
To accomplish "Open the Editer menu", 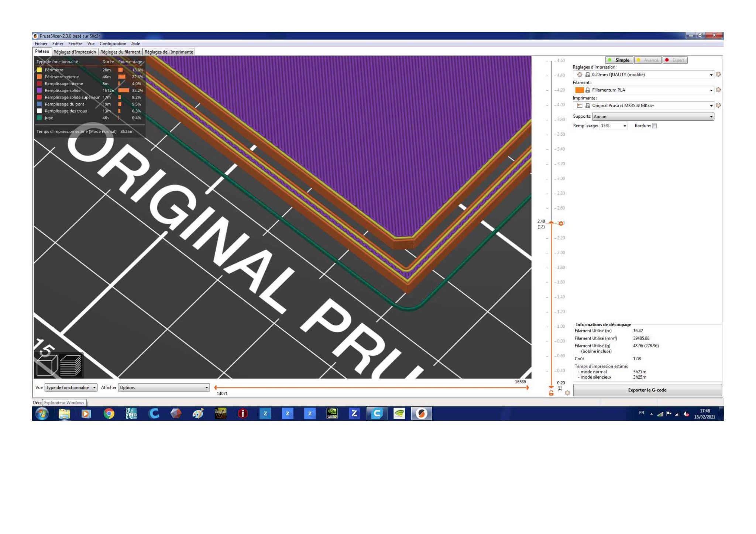I will tap(58, 44).
